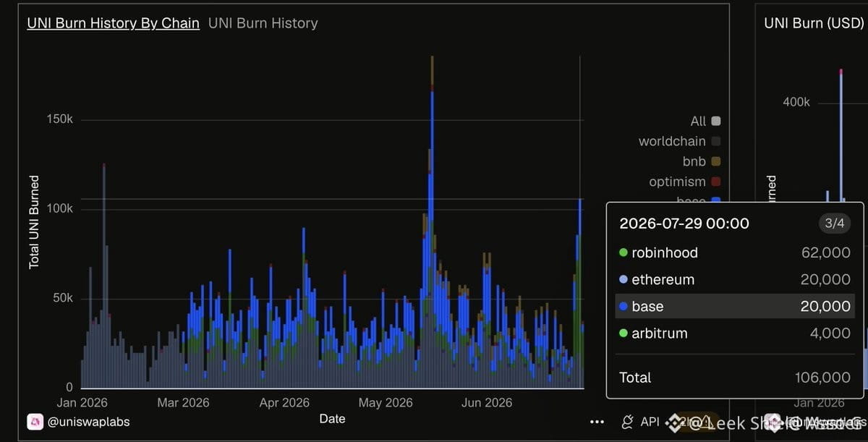Open the UNI Burn History By Chain link
The image size is (868, 442).
click(x=113, y=23)
